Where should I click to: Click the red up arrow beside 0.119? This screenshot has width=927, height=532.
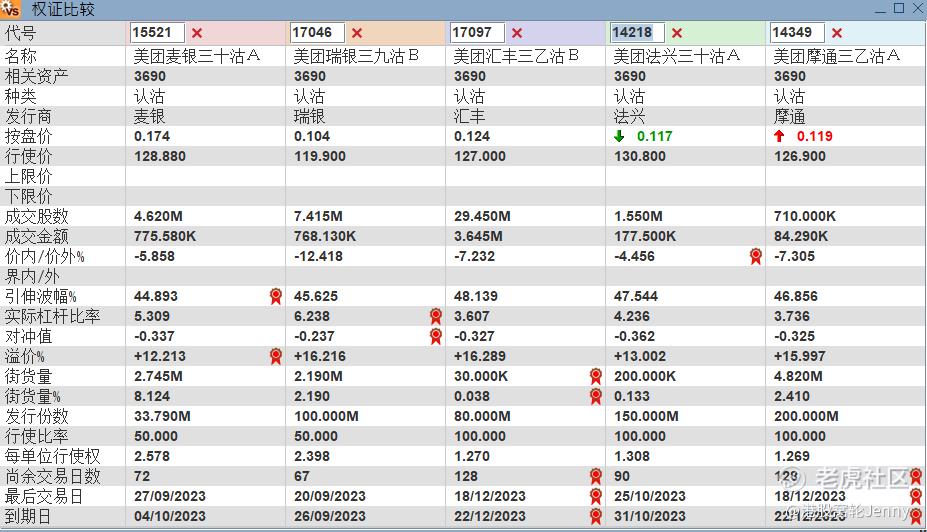(x=779, y=137)
